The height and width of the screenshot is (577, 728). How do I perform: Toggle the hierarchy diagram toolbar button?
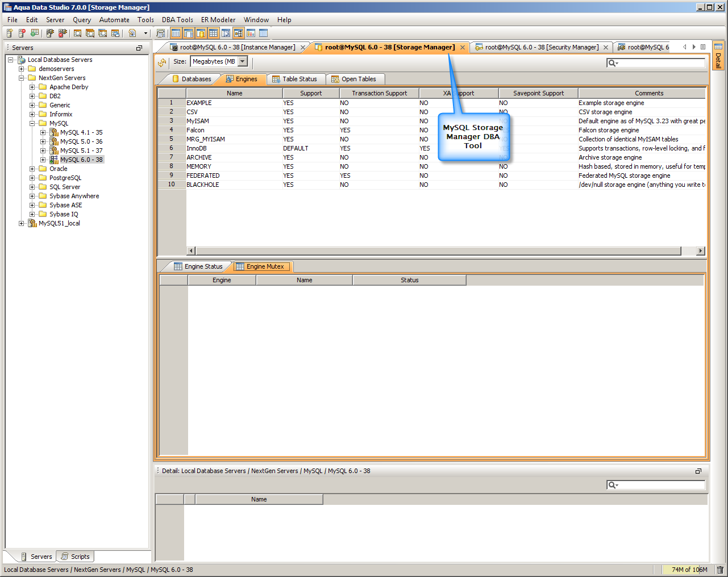click(x=238, y=34)
